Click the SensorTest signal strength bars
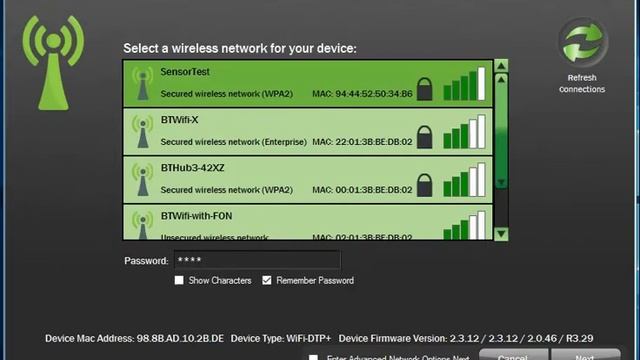Image resolution: width=640 pixels, height=360 pixels. pos(464,84)
